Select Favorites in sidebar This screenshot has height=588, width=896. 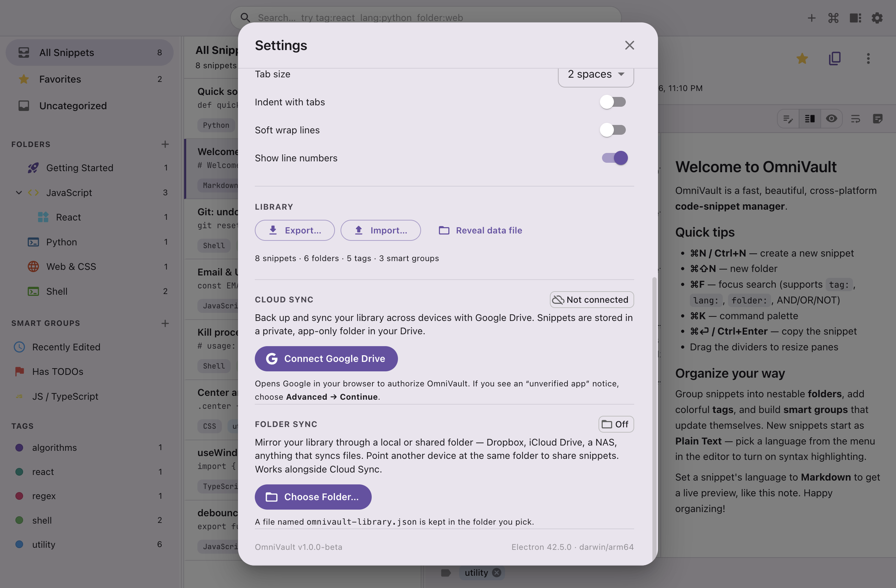click(89, 79)
